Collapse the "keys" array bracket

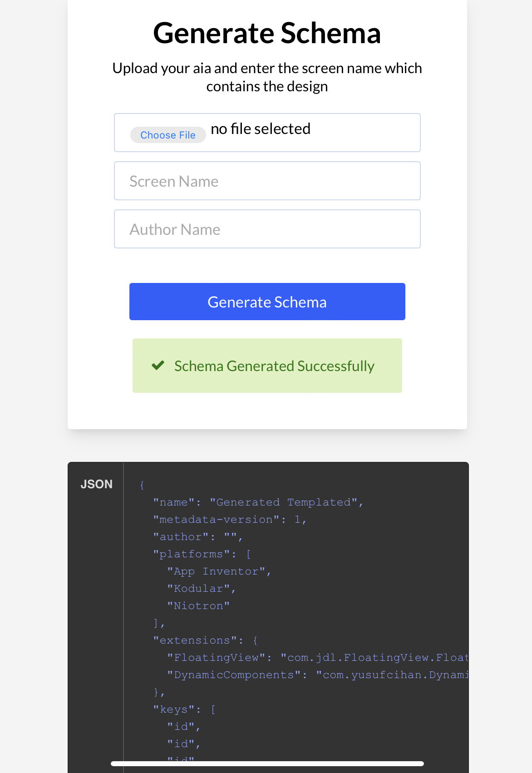pos(213,709)
